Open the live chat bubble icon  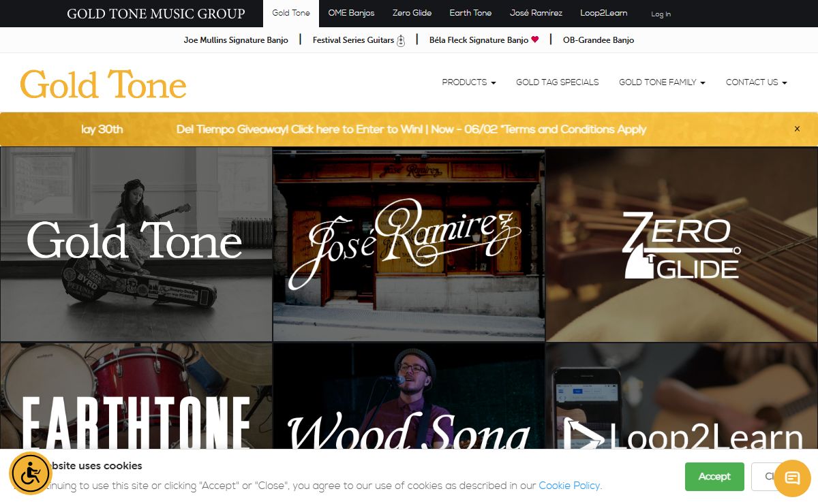(791, 478)
